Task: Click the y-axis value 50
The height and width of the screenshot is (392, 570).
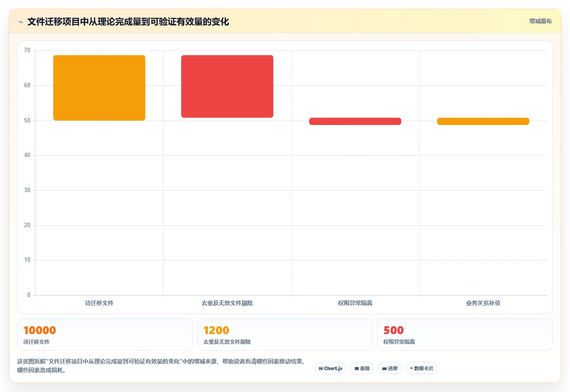Action: pos(27,121)
